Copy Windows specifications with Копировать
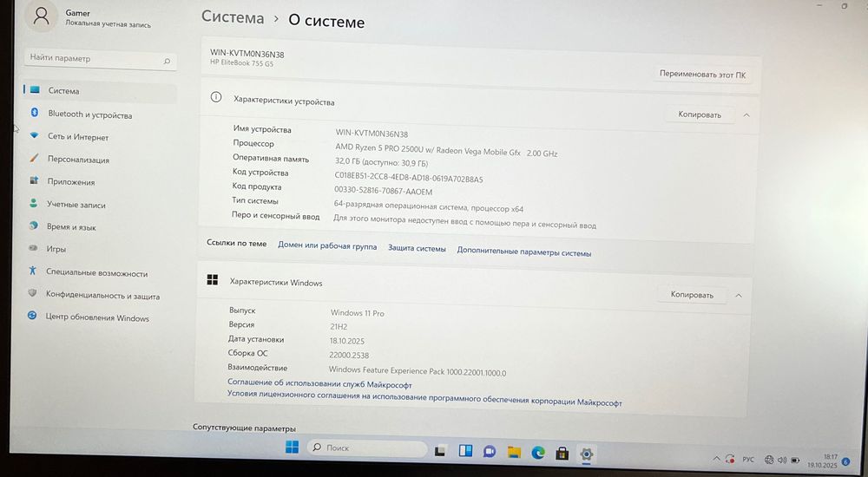 [692, 295]
